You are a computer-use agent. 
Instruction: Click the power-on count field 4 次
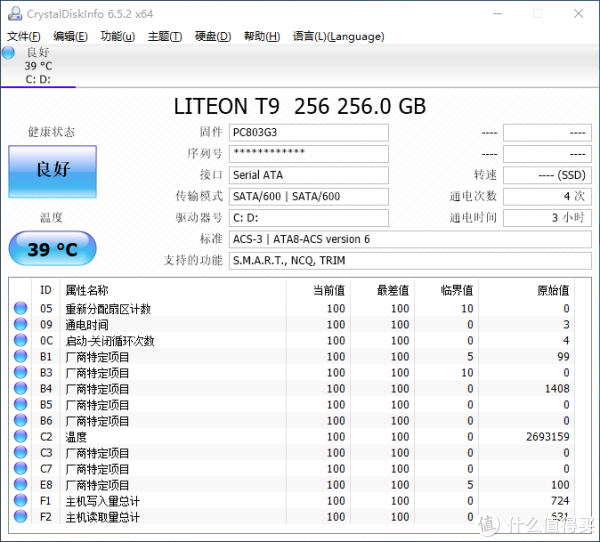click(x=547, y=196)
